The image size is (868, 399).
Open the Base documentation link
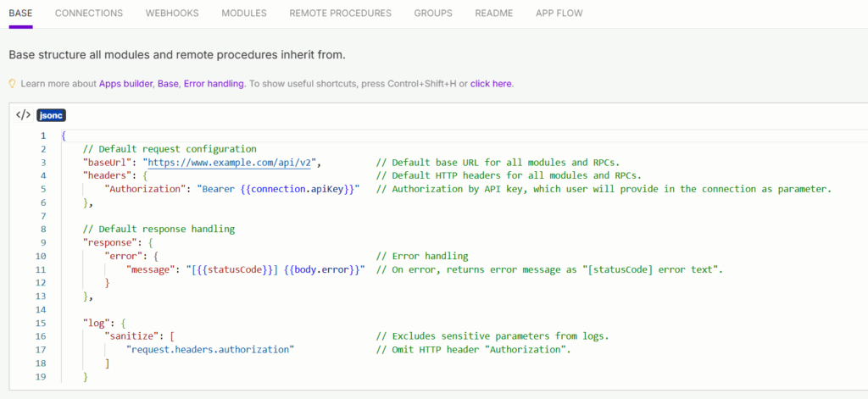[169, 84]
